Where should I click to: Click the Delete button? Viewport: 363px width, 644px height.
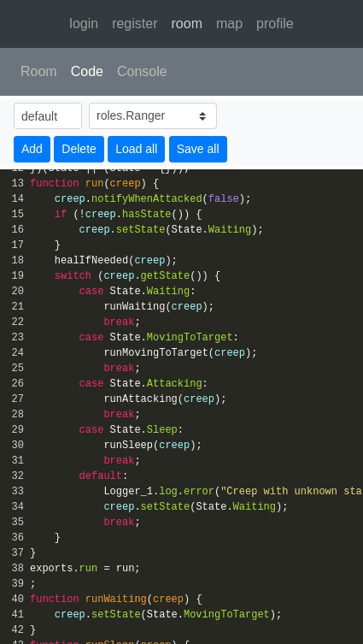pyautogui.click(x=79, y=149)
